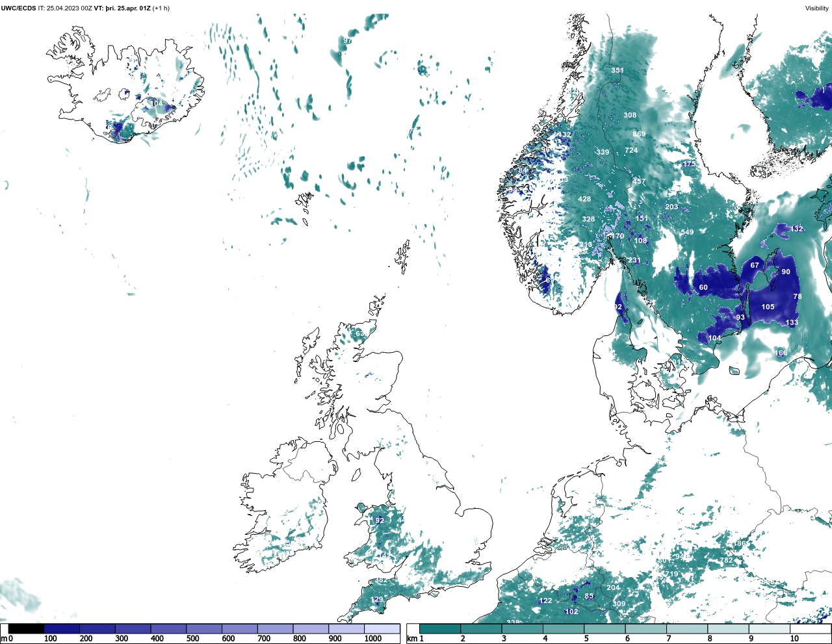Click the 8–9 km very pale swatch
The height and width of the screenshot is (644, 832).
pyautogui.click(x=728, y=628)
